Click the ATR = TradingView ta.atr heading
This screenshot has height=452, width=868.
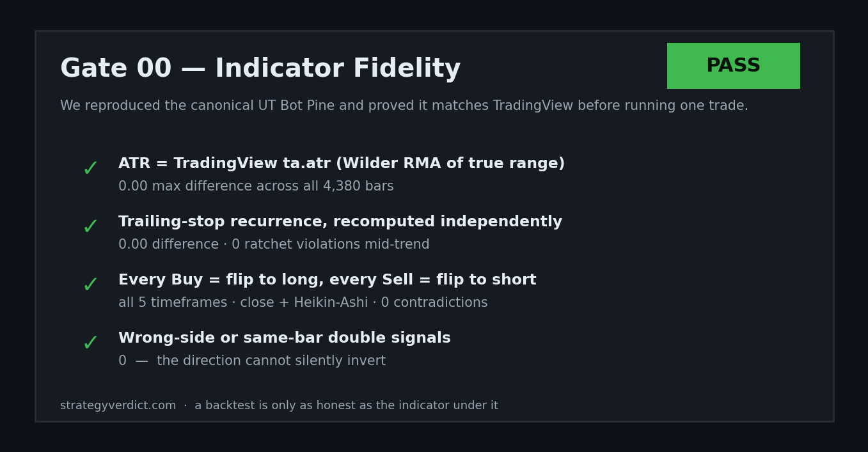pyautogui.click(x=342, y=164)
